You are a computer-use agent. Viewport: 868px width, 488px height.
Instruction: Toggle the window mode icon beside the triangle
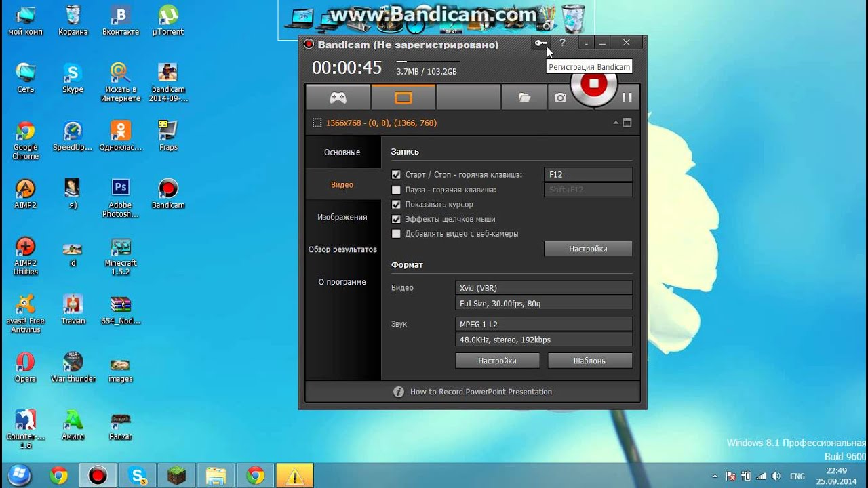click(627, 123)
